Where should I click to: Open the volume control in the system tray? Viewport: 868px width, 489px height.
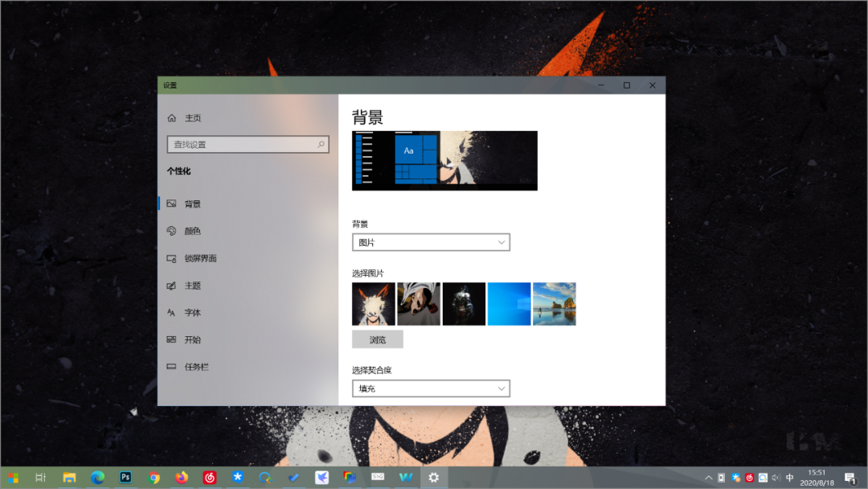pos(775,477)
